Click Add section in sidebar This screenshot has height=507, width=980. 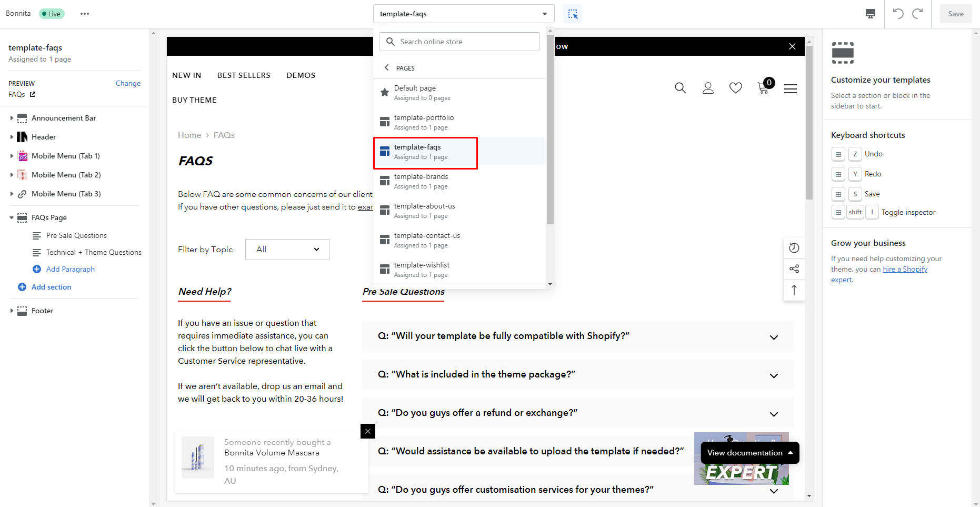[x=51, y=287]
